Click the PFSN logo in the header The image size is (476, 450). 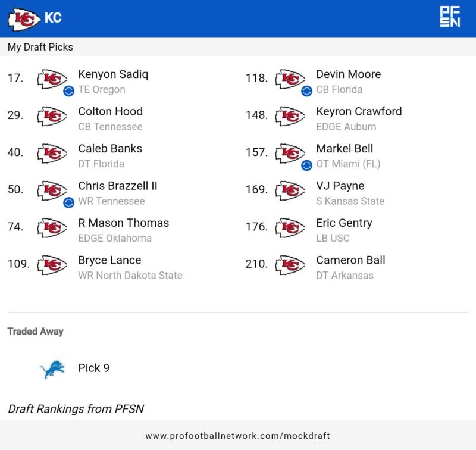click(x=449, y=17)
